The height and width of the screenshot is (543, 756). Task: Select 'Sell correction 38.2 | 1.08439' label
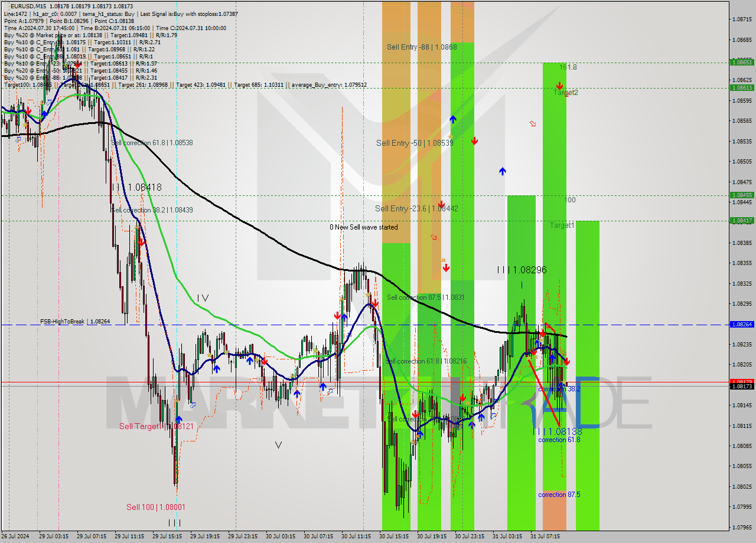click(152, 210)
